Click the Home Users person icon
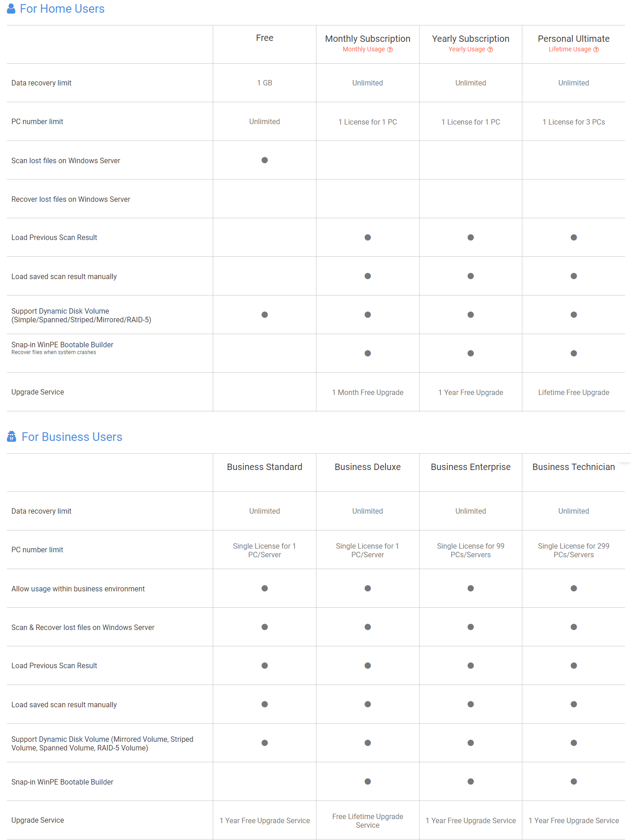The width and height of the screenshot is (631, 840). (11, 9)
